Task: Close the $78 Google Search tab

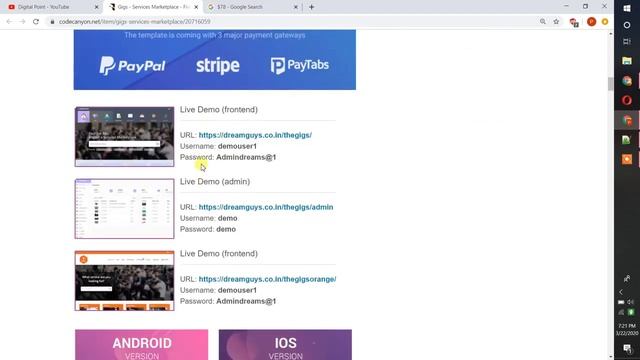Action: coord(296,7)
